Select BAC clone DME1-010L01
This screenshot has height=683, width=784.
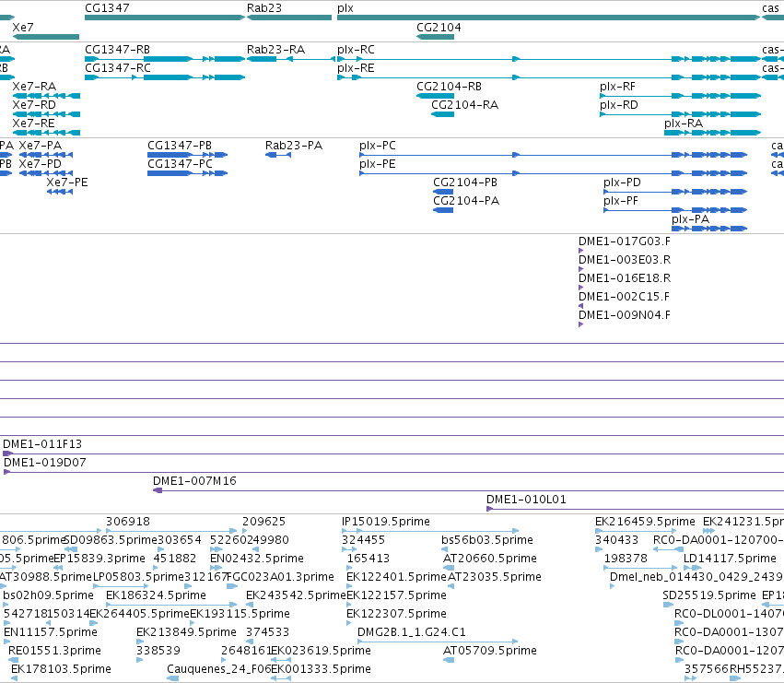[x=635, y=509]
